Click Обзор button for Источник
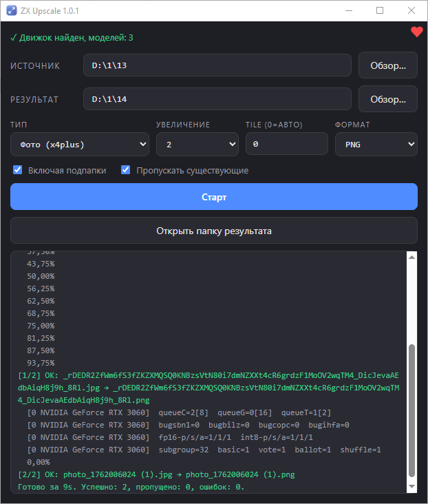The width and height of the screenshot is (428, 504). point(388,65)
